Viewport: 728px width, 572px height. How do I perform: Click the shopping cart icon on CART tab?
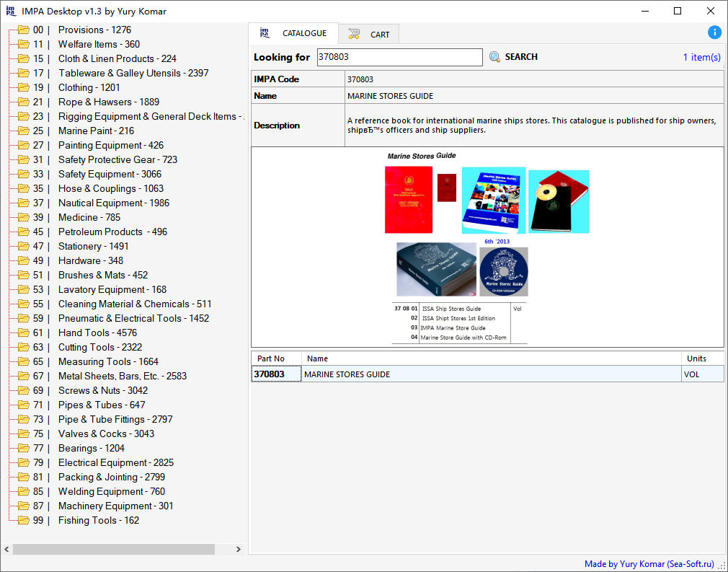pos(354,35)
